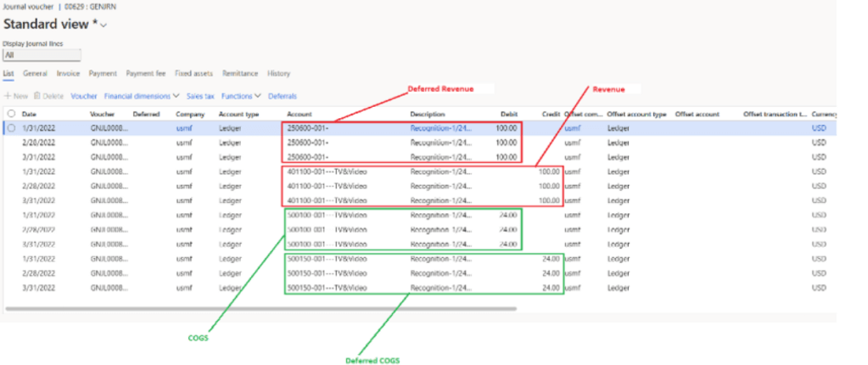Click the Voucher button
868x365 pixels.
83,96
